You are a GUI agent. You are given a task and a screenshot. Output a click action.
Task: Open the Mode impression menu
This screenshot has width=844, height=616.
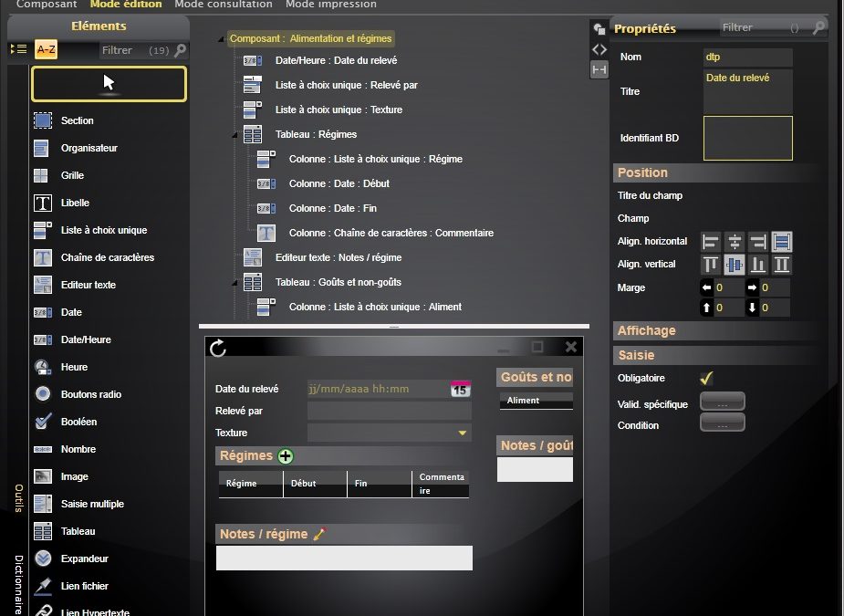click(x=330, y=4)
